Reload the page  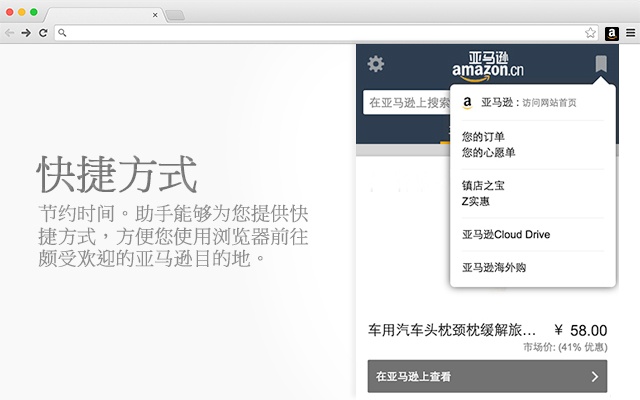[x=43, y=33]
